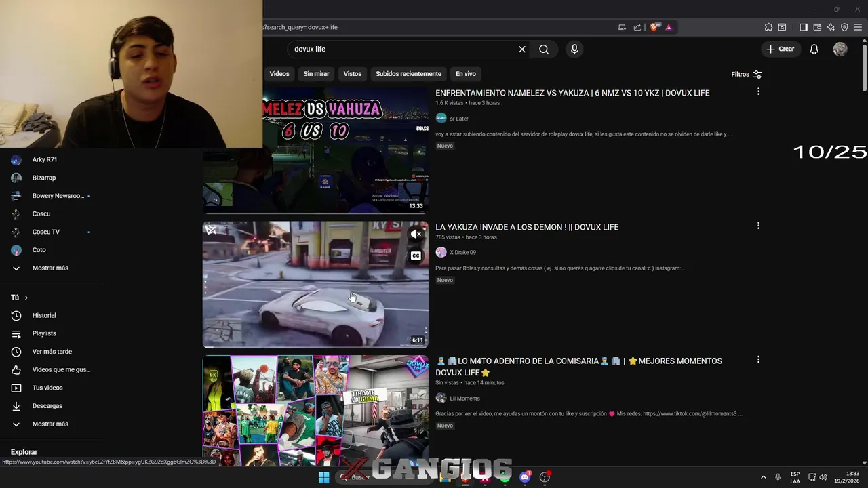Open the share page icon in address bar

tap(637, 27)
